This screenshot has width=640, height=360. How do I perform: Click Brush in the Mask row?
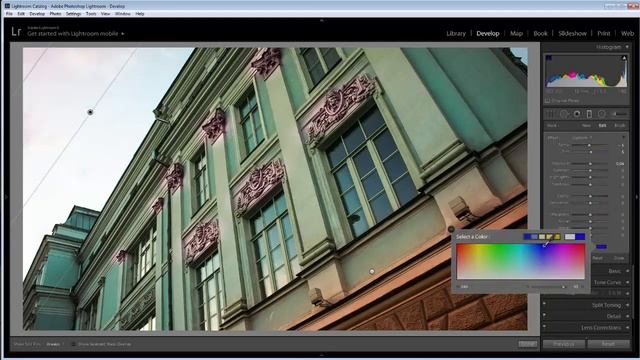point(620,125)
